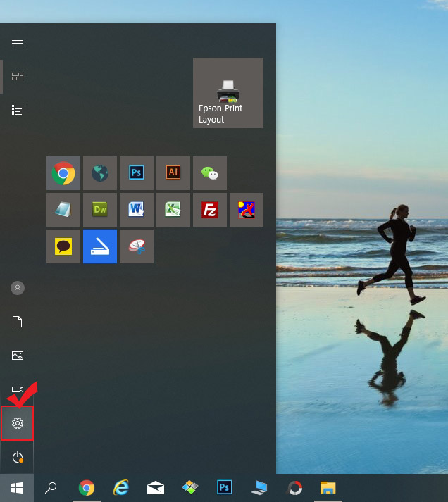Open the user account menu
This screenshot has height=502, width=448.
point(18,288)
